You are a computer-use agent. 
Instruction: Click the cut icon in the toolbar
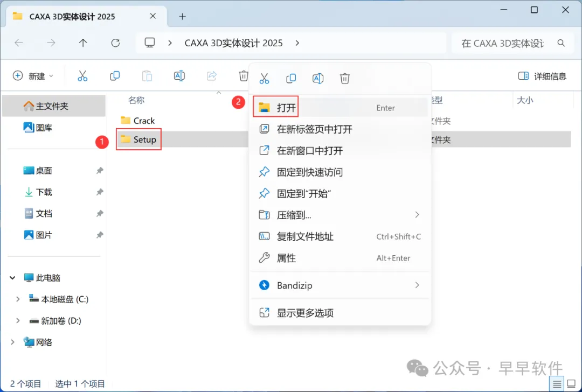pyautogui.click(x=82, y=76)
